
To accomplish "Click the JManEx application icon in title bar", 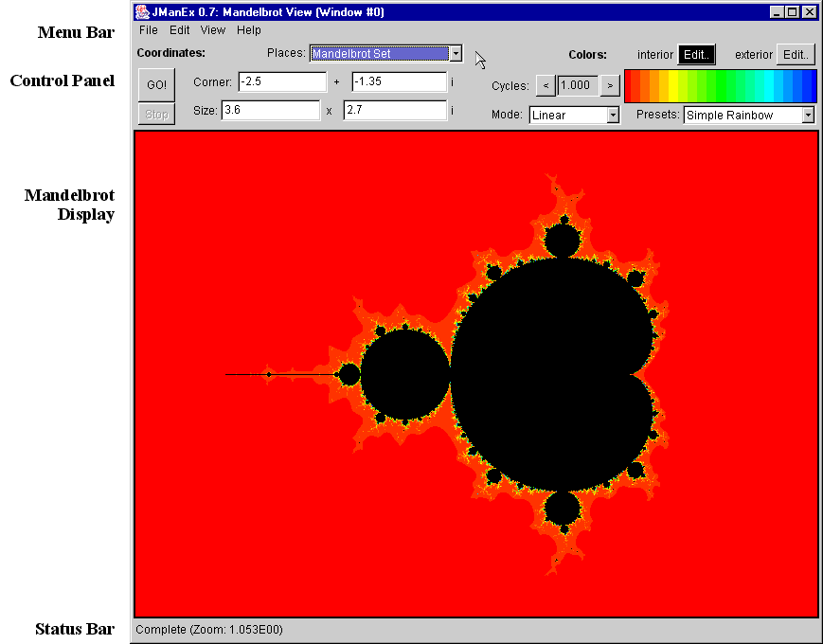I will pyautogui.click(x=143, y=11).
